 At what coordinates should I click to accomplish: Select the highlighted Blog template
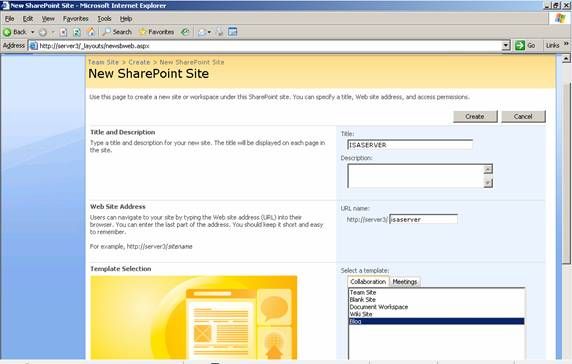point(437,321)
